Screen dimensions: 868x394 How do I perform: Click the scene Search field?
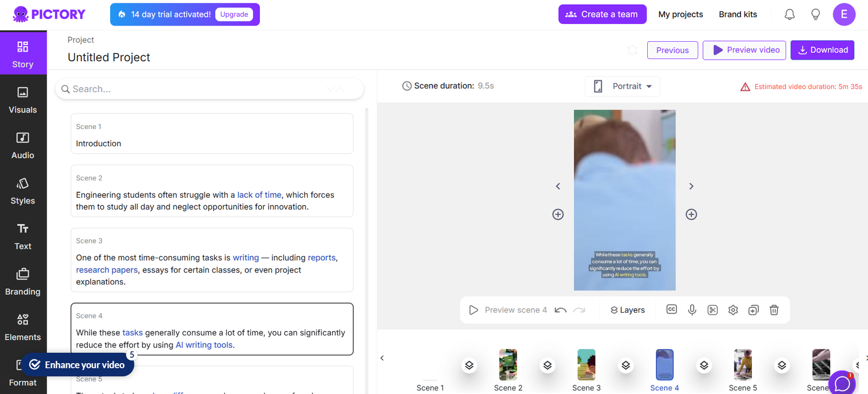pos(209,89)
